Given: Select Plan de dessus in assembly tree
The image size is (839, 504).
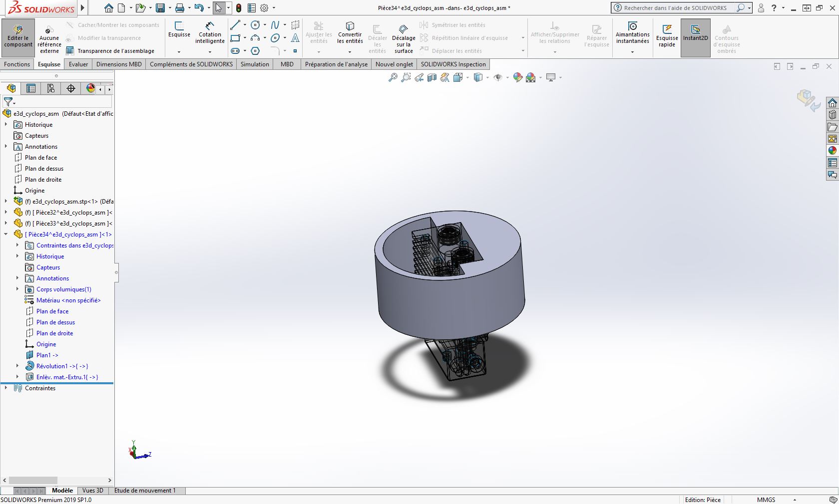Looking at the screenshot, I should click(44, 169).
